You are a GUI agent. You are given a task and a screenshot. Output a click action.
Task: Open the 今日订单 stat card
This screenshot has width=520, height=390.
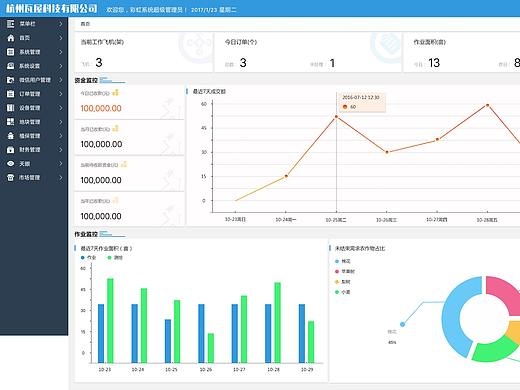[308, 52]
